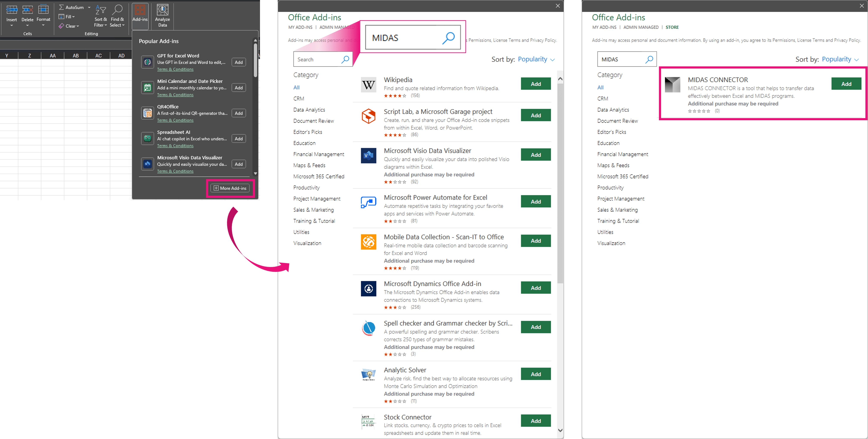Click the Script Lab add-in icon
868x439 pixels.
point(368,116)
